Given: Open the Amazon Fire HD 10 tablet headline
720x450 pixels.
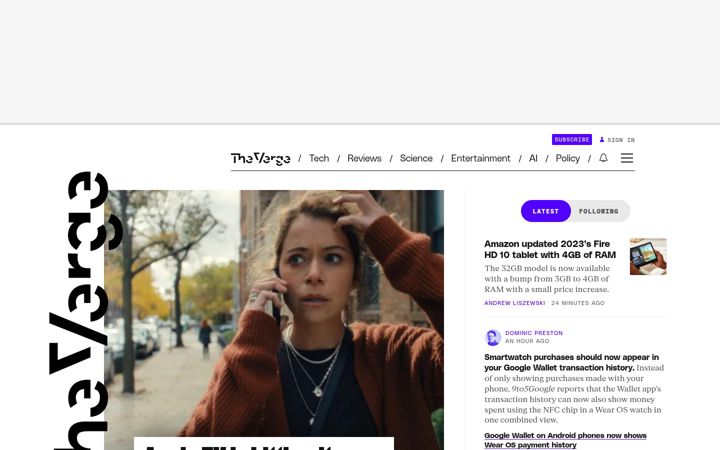Looking at the screenshot, I should (550, 249).
